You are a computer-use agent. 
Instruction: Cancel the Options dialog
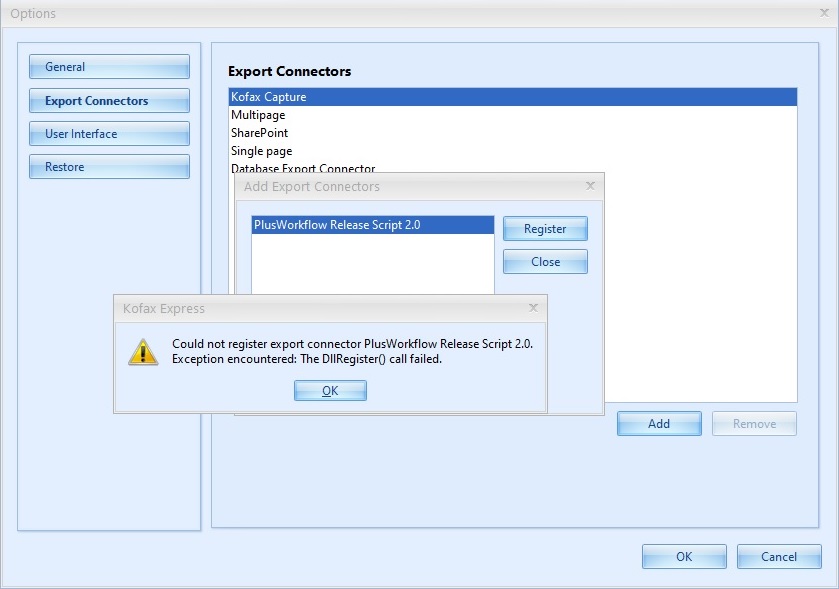(x=779, y=556)
